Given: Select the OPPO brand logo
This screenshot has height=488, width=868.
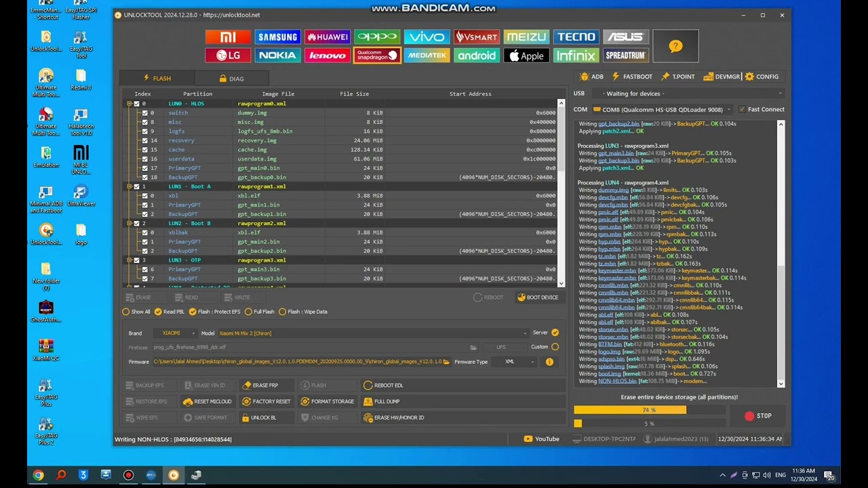Looking at the screenshot, I should [x=377, y=37].
